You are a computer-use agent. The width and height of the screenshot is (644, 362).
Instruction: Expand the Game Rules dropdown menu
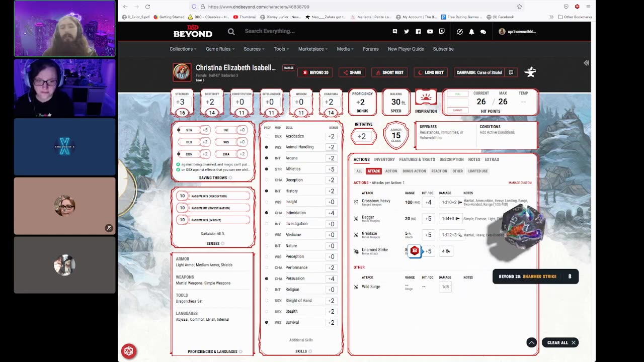coord(220,49)
